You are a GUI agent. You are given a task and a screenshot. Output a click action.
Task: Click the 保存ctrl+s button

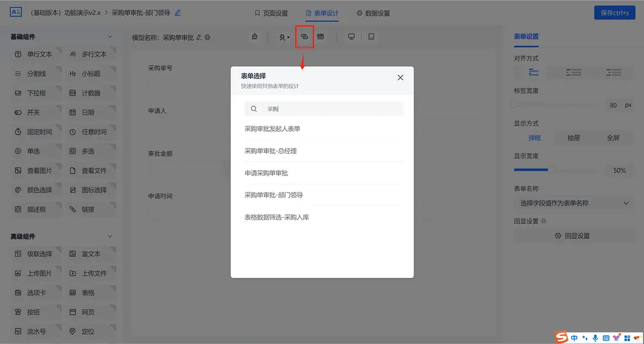click(x=614, y=12)
